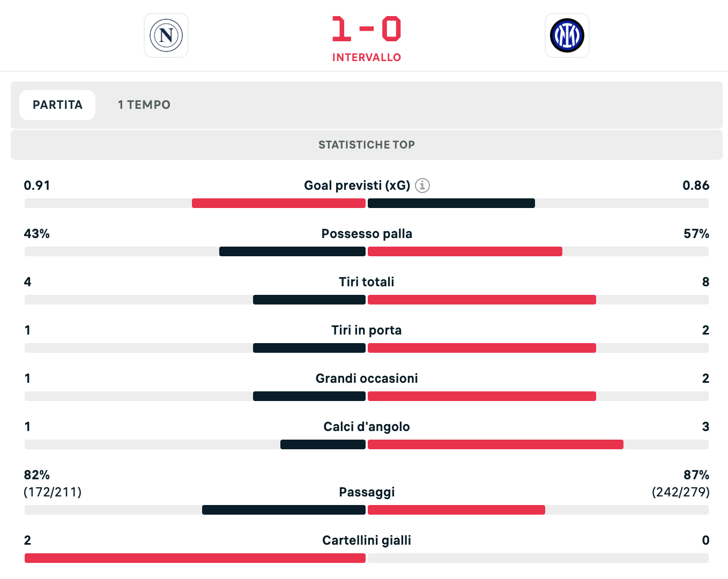Open the xG info icon
The image size is (728, 579).
click(422, 185)
